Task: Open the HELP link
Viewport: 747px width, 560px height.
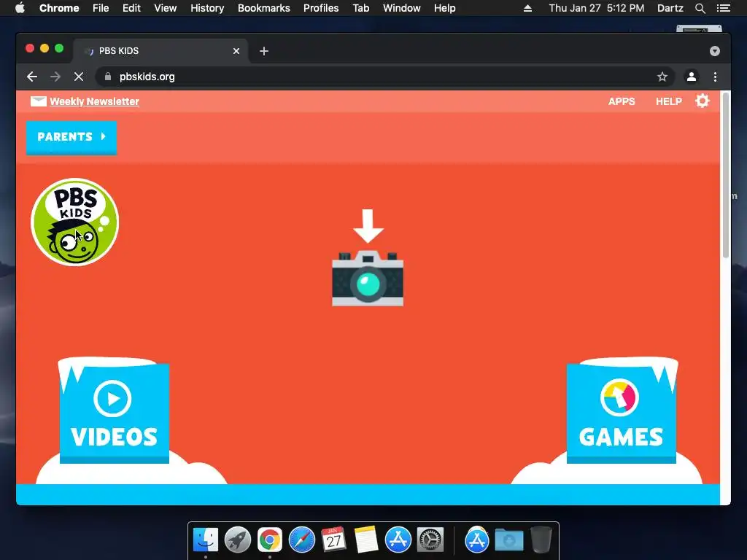Action: [x=668, y=101]
